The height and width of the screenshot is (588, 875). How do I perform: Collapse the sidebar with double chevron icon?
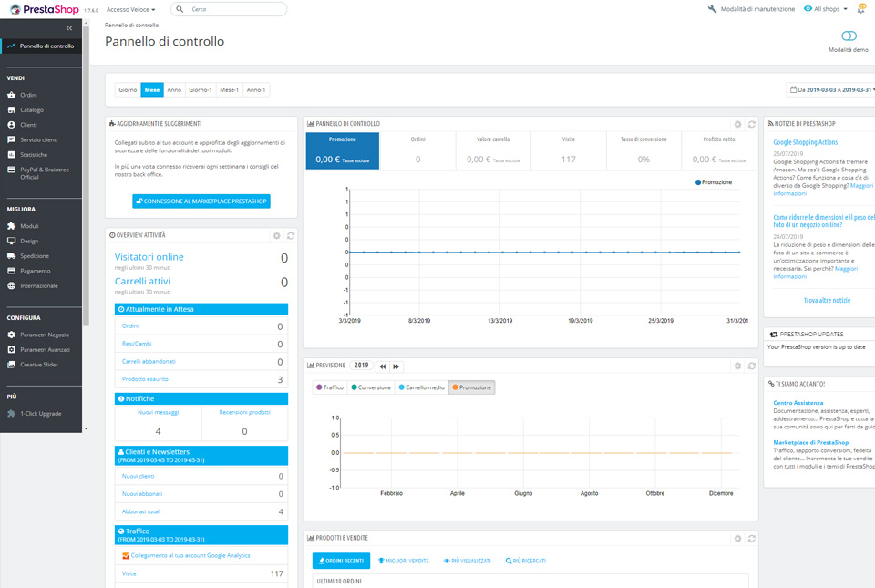click(69, 28)
